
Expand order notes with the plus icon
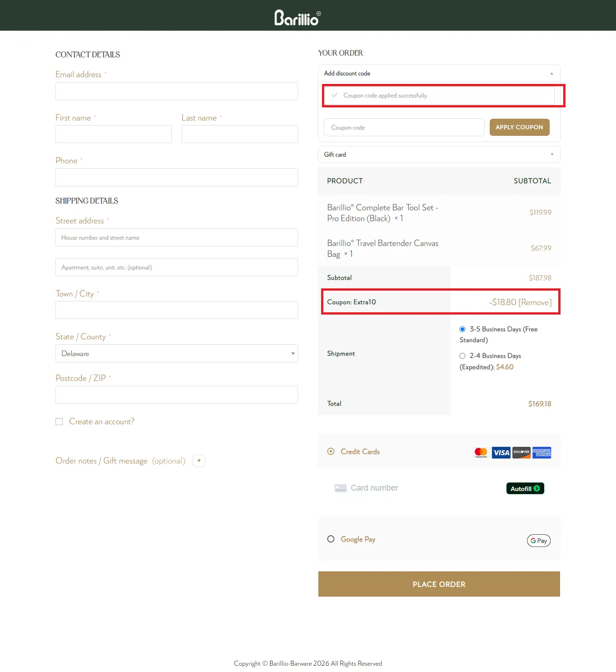point(199,461)
